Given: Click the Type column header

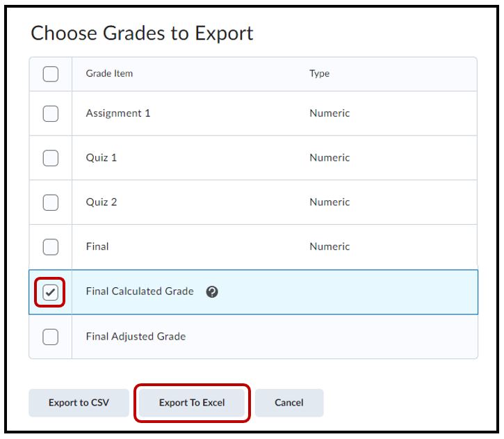Looking at the screenshot, I should point(319,74).
